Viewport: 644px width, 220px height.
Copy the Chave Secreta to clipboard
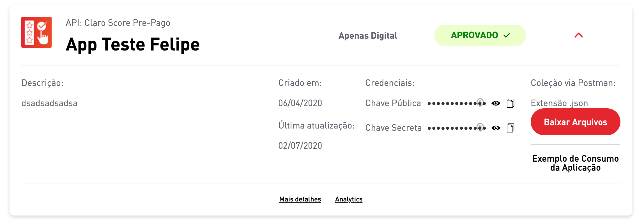pyautogui.click(x=511, y=128)
